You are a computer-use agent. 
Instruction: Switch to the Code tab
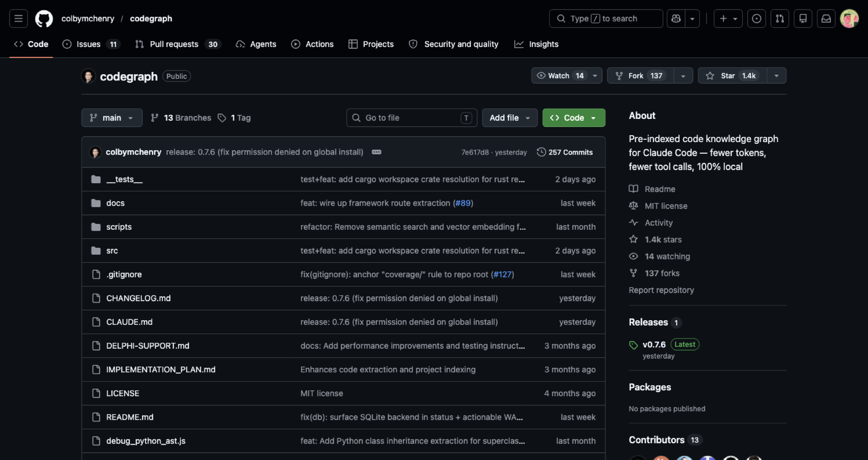coord(31,44)
